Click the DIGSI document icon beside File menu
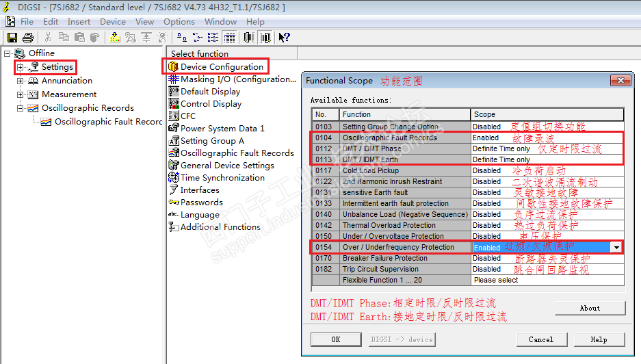 click(10, 22)
